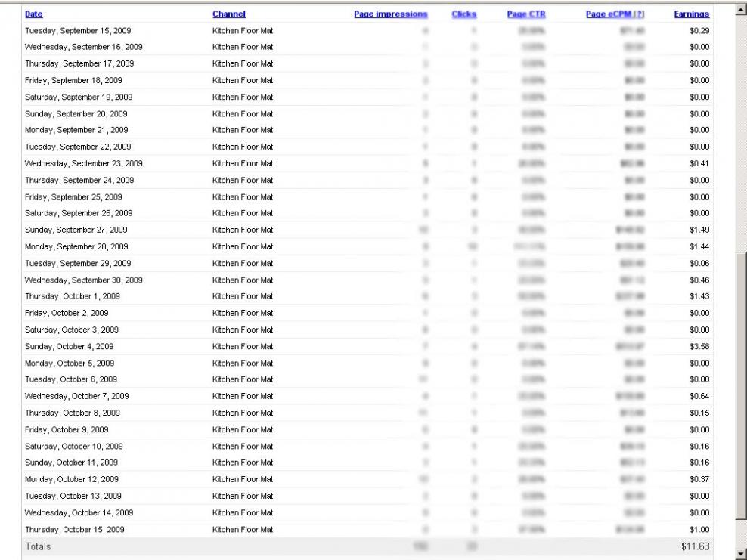Select the Sunday, October 4, 2009 date cell
Viewport: 747px width, 560px height.
point(70,346)
